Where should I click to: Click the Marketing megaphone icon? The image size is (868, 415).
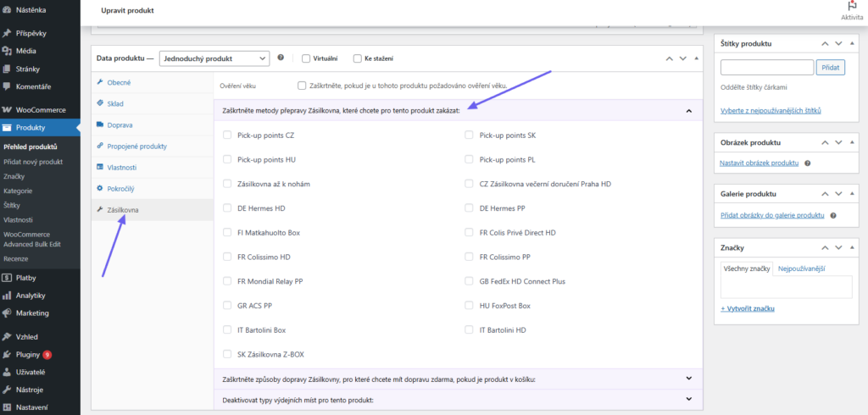[x=7, y=313]
